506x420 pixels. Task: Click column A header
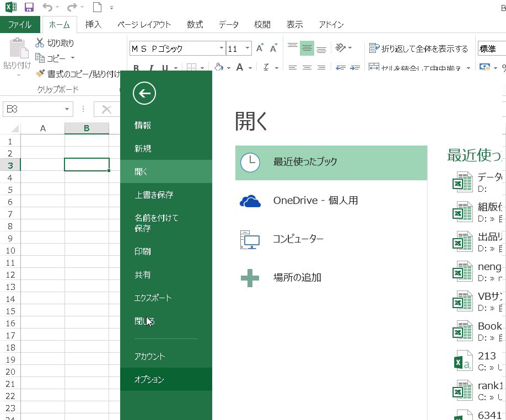point(42,128)
